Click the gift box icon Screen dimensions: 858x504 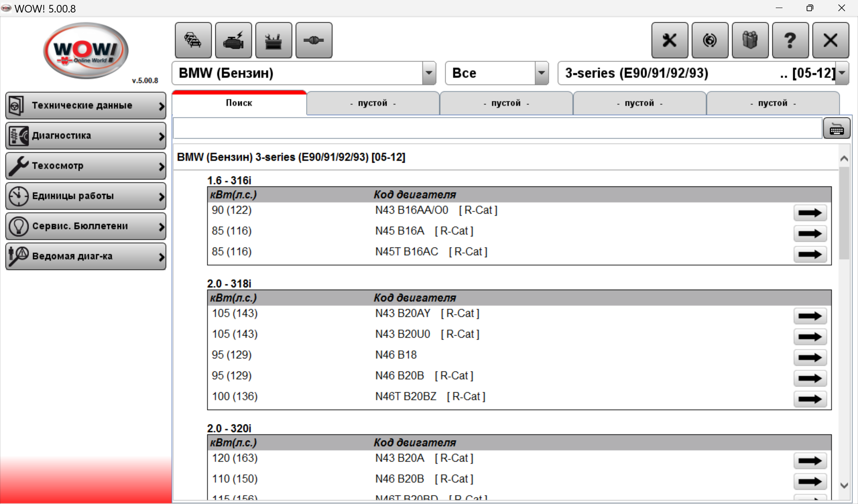click(750, 40)
